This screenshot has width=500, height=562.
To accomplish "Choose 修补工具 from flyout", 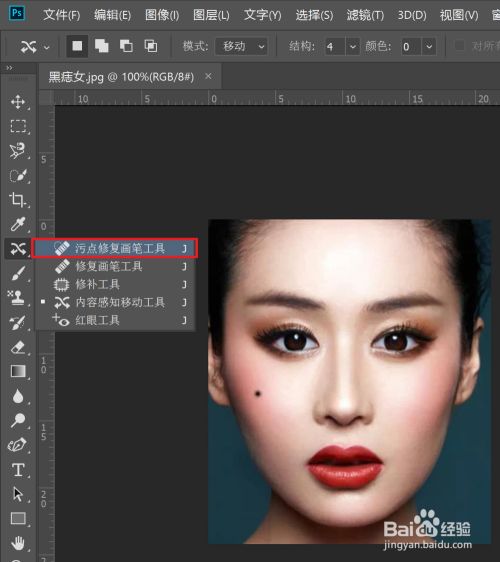I will [115, 285].
